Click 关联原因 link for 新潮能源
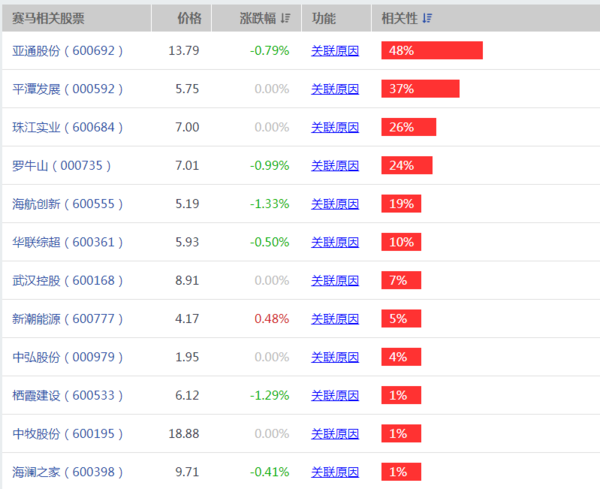The width and height of the screenshot is (600, 489). 335,320
